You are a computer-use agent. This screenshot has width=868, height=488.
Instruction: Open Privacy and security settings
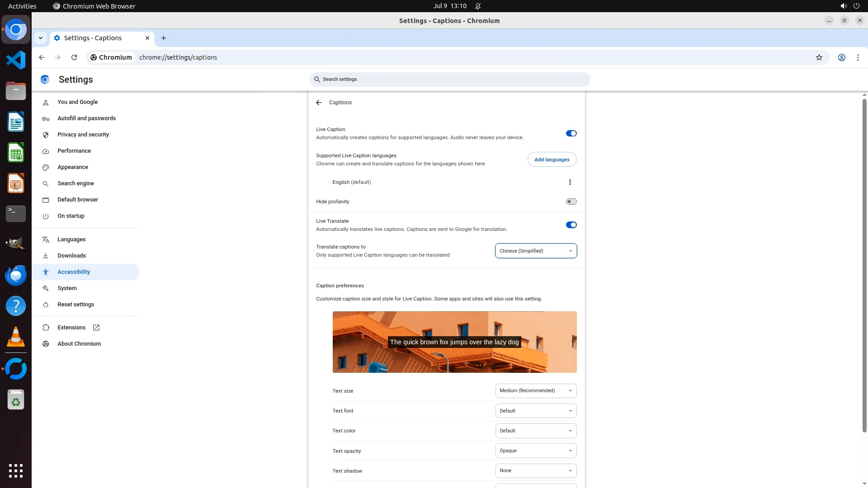point(83,135)
